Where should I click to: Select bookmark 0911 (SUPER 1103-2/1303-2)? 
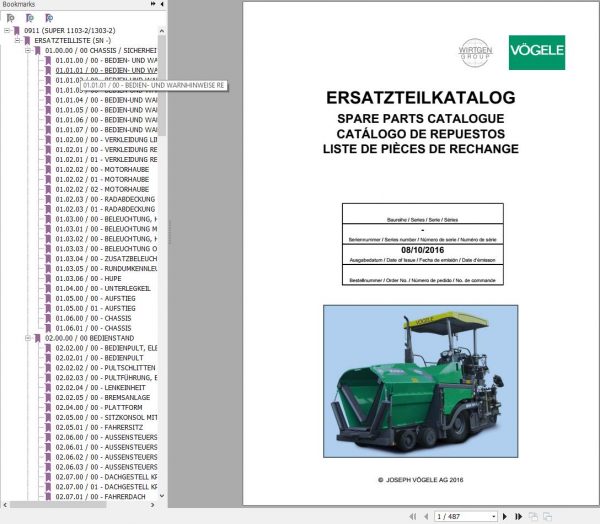click(x=69, y=30)
